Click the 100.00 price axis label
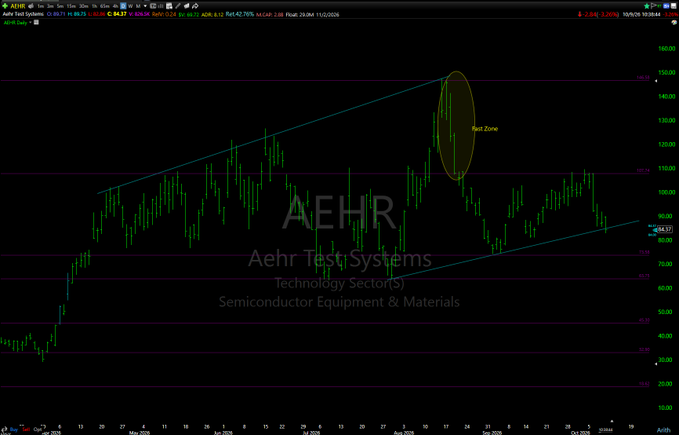 tap(666, 192)
